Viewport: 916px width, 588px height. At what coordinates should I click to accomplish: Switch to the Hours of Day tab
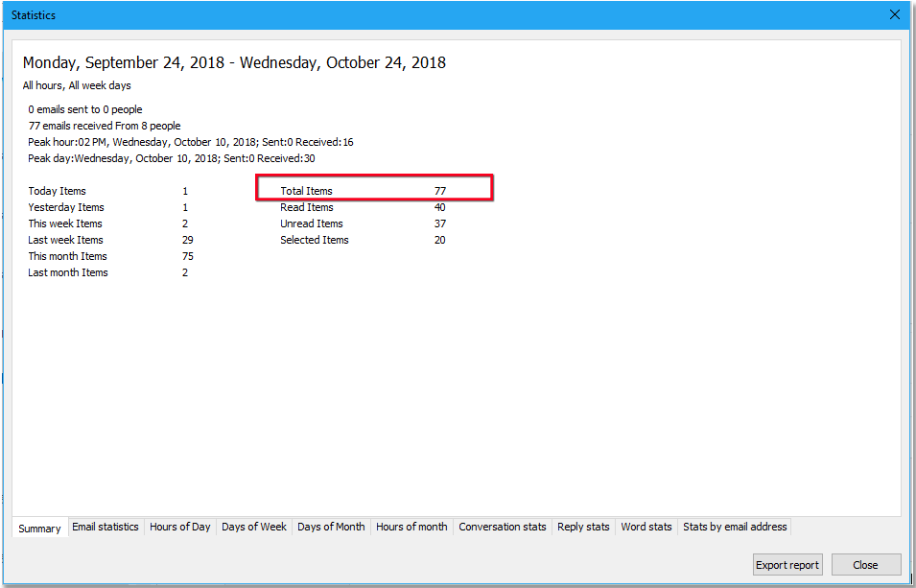click(x=180, y=527)
